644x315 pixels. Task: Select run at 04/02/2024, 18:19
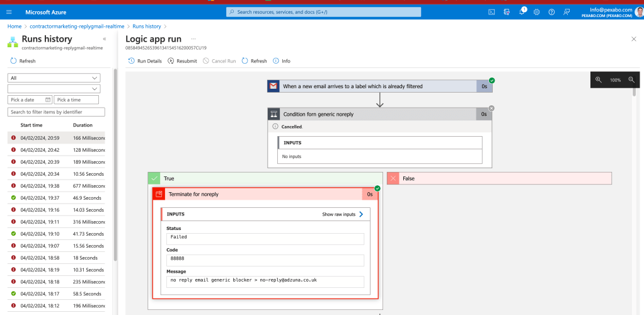click(56, 270)
